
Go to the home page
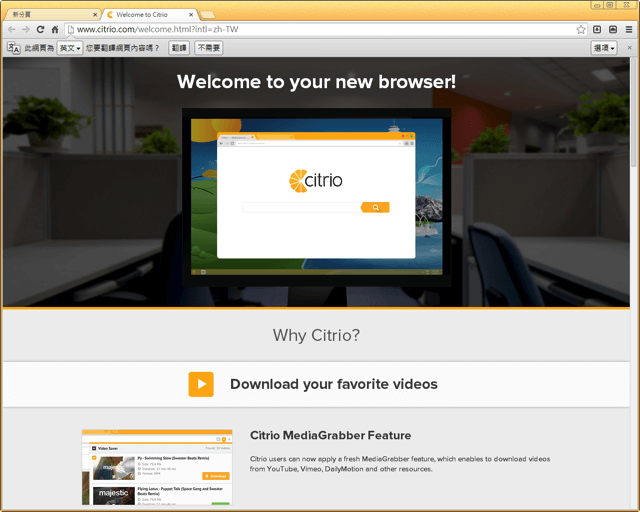55,29
